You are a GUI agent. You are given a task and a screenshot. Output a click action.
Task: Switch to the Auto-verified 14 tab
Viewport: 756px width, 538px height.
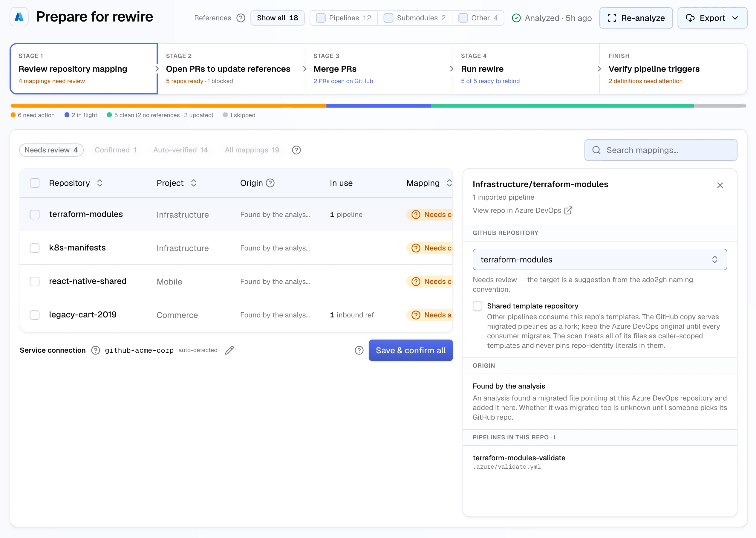tap(180, 150)
